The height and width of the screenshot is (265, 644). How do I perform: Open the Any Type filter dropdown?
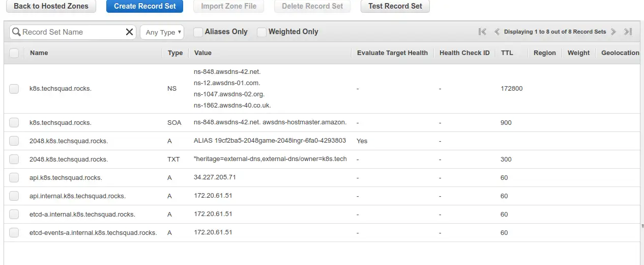coord(162,32)
